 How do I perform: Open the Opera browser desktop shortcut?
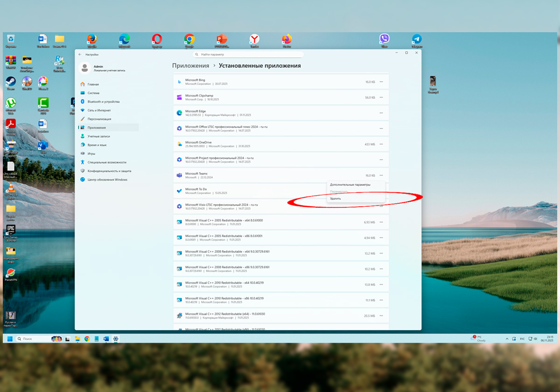[157, 40]
